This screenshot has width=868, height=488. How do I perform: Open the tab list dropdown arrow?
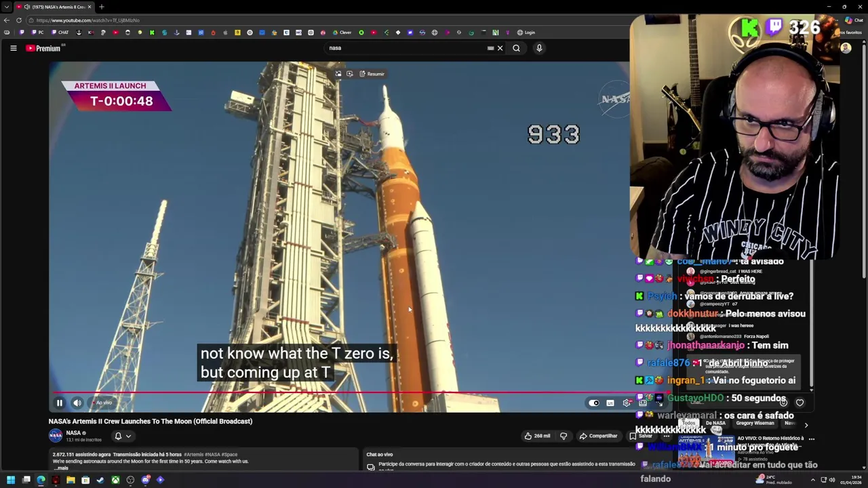click(7, 7)
